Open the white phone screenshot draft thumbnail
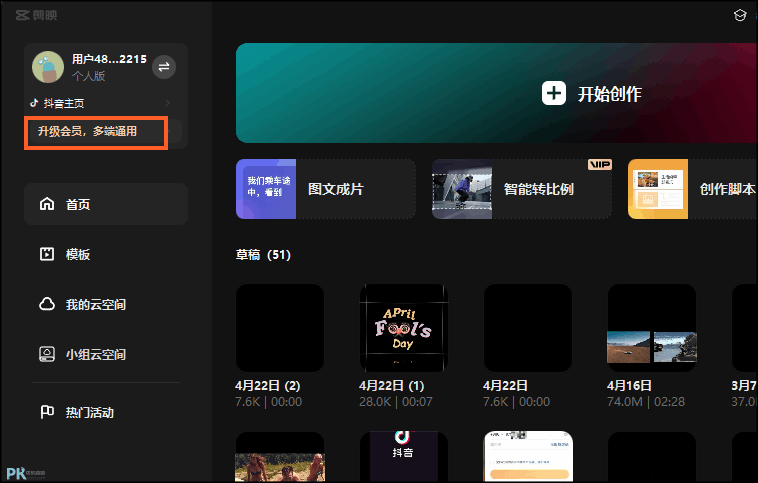Screen dimensions: 758x483 point(528,456)
